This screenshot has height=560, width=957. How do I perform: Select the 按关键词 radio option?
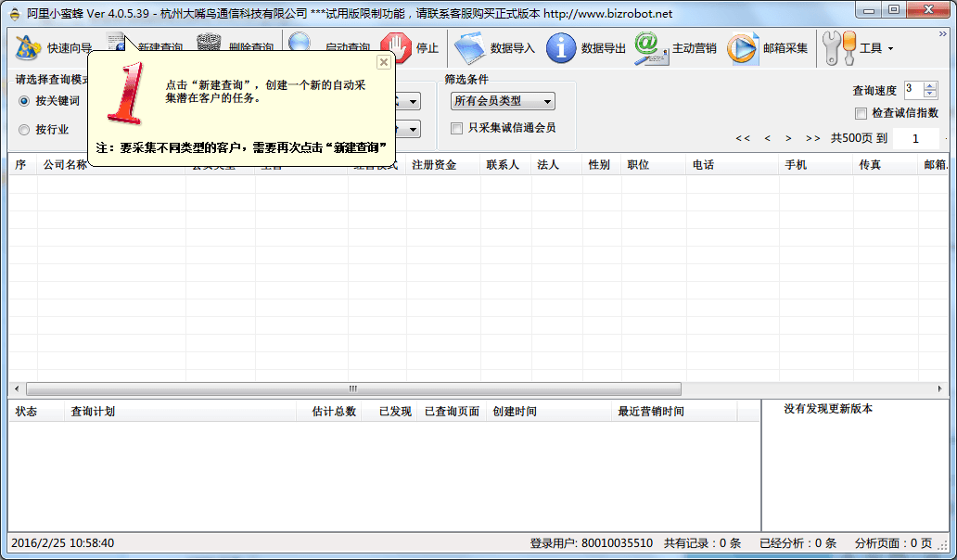(x=25, y=101)
